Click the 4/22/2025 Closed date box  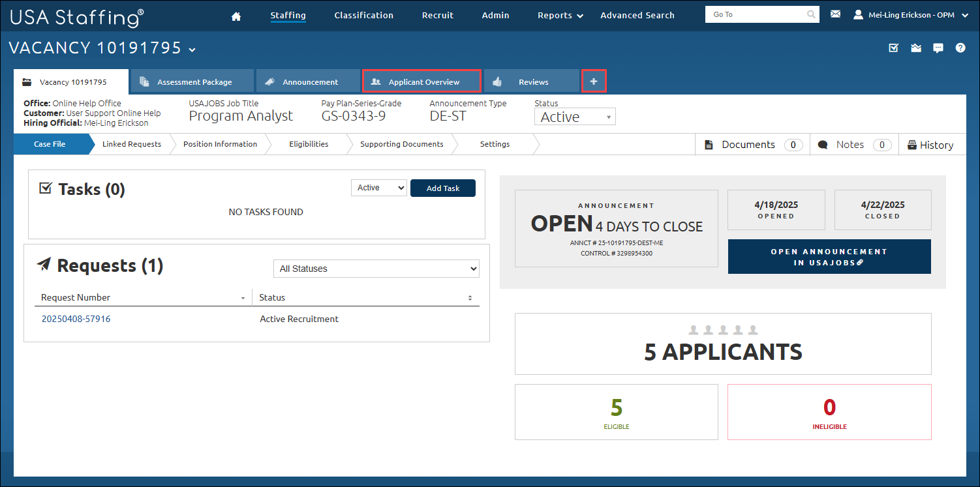point(883,210)
